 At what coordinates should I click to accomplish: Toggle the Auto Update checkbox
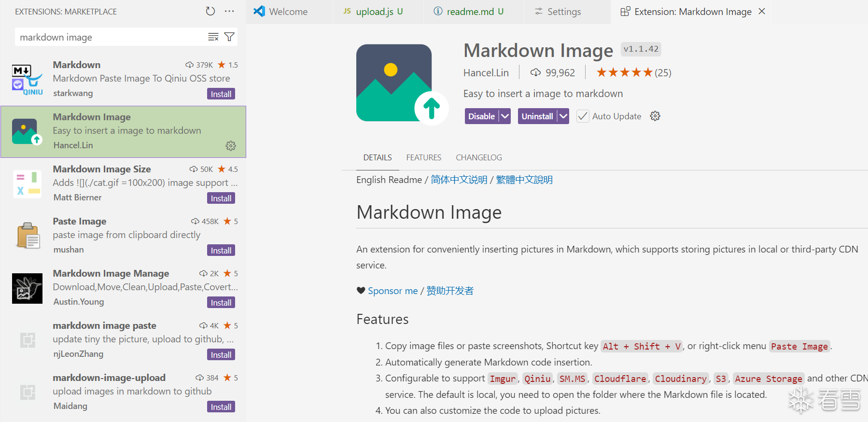[583, 116]
